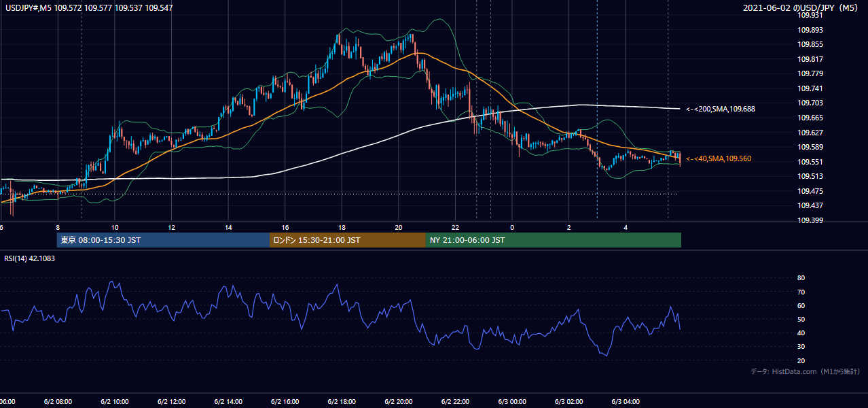Click price scale value 109.589

click(810, 147)
